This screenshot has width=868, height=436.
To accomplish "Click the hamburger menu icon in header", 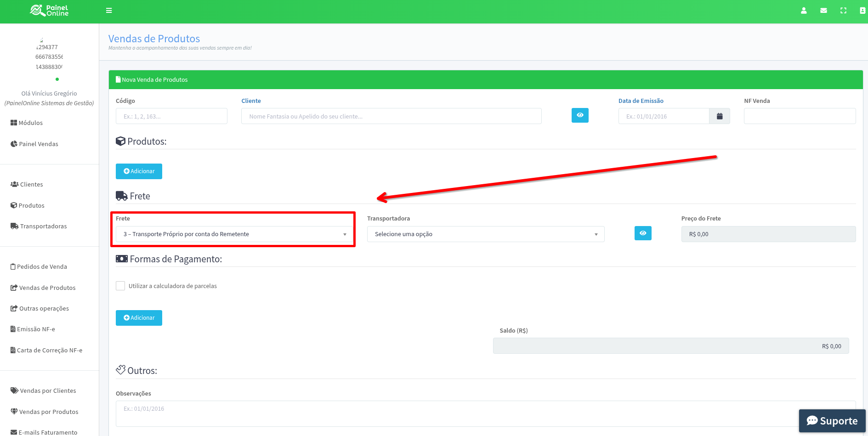I will pos(109,11).
